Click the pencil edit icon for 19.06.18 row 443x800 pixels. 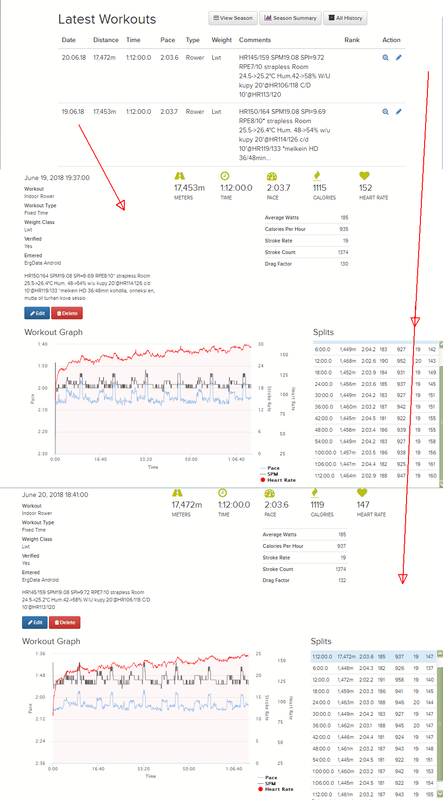click(399, 111)
